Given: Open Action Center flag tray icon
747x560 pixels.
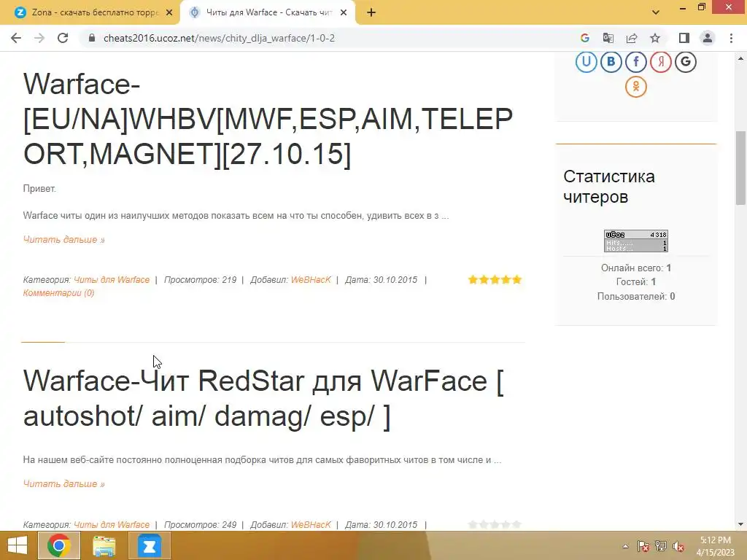Looking at the screenshot, I should (643, 546).
